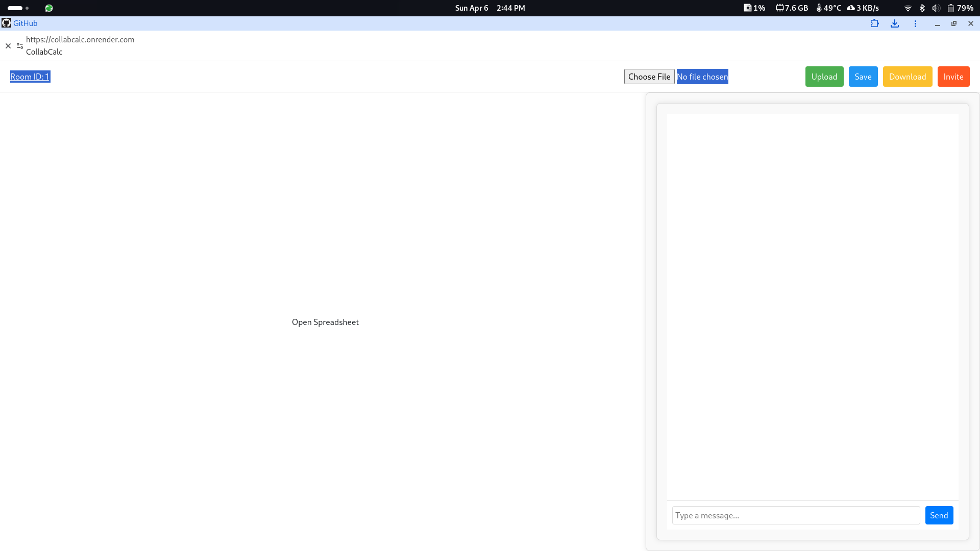Click the yellow Download button

(907, 77)
